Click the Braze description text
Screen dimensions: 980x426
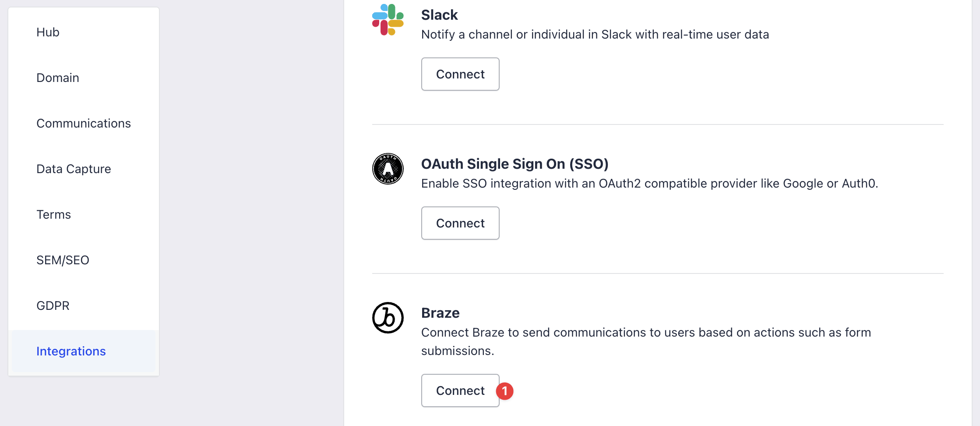point(646,341)
